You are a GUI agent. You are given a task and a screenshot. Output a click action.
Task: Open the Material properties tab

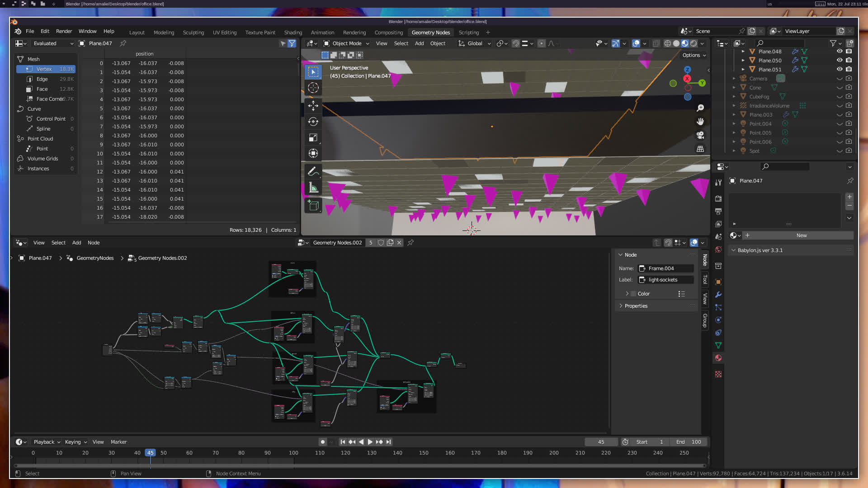tap(718, 358)
